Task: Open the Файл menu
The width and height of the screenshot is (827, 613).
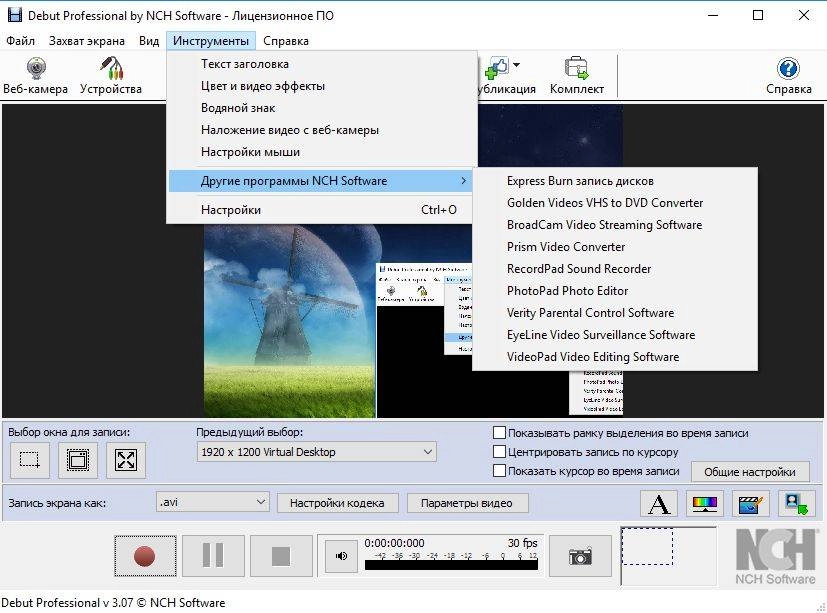Action: coord(21,41)
